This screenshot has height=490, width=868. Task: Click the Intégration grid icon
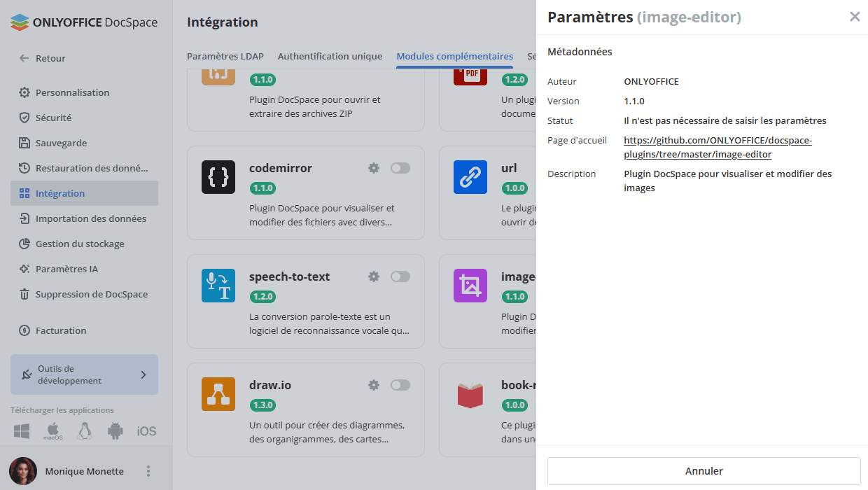point(24,193)
